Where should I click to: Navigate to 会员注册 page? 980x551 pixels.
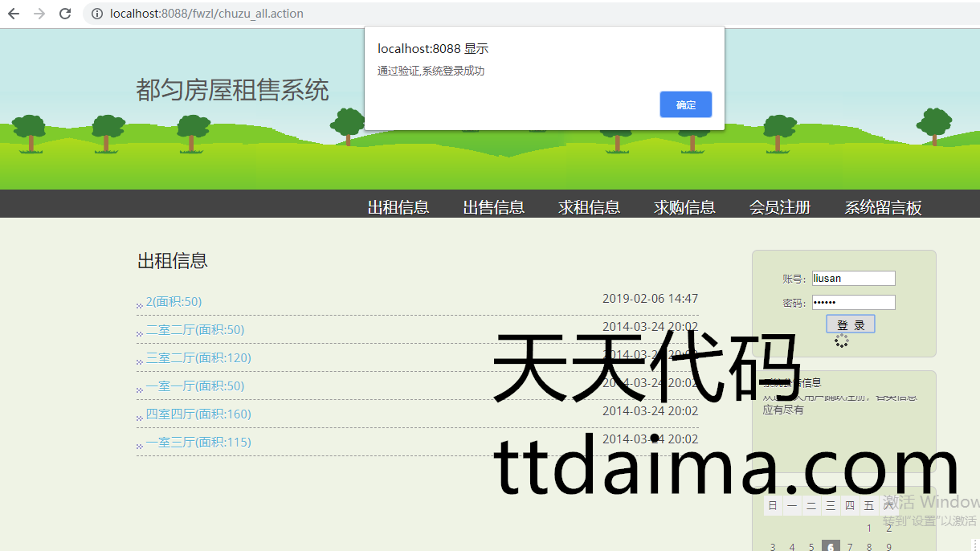tap(779, 207)
